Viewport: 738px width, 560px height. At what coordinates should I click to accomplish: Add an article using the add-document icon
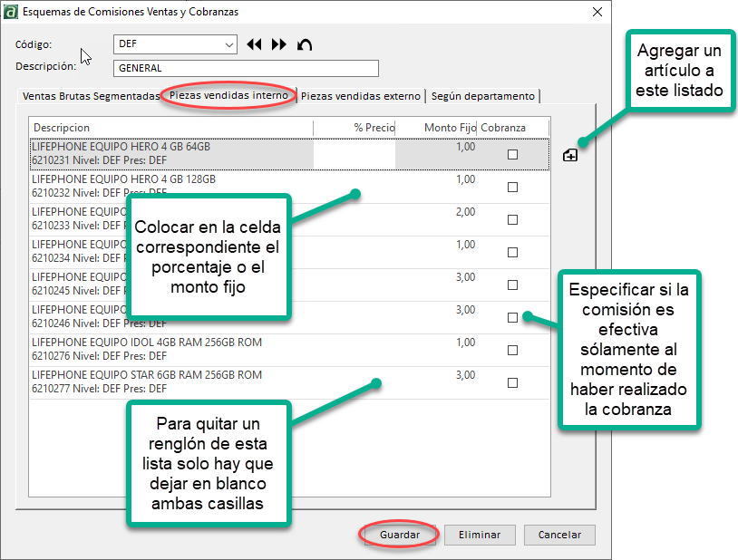coord(569,155)
